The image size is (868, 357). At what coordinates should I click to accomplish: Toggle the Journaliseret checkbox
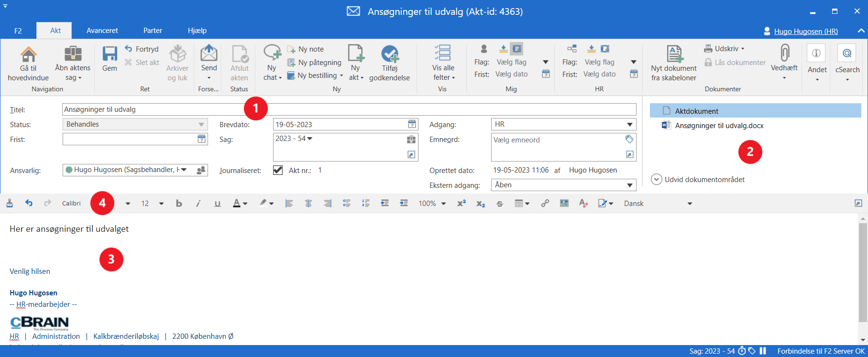278,170
